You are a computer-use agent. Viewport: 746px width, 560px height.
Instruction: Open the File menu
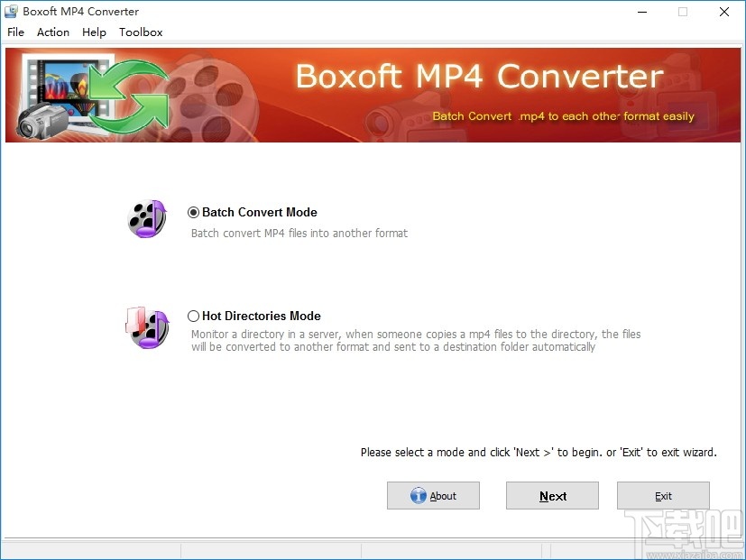click(x=15, y=32)
